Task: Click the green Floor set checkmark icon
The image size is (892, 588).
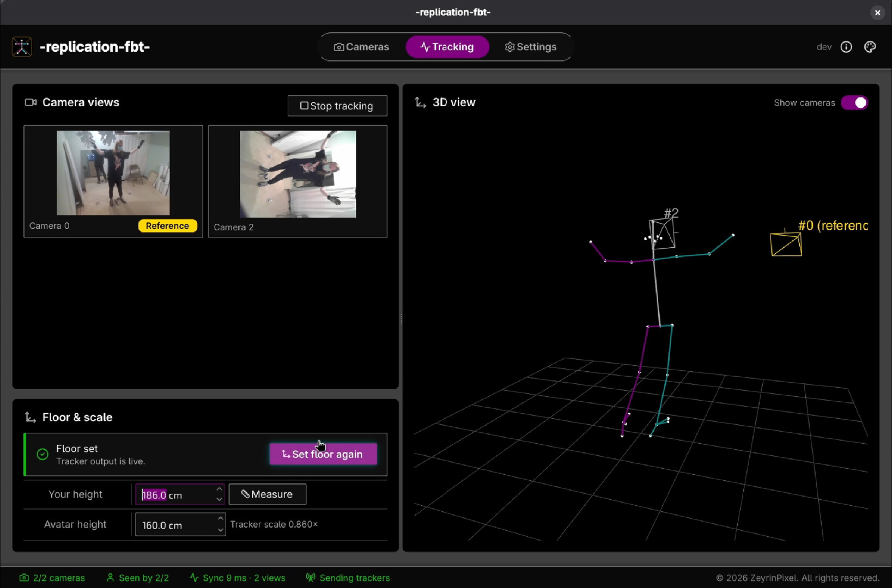Action: pos(43,454)
